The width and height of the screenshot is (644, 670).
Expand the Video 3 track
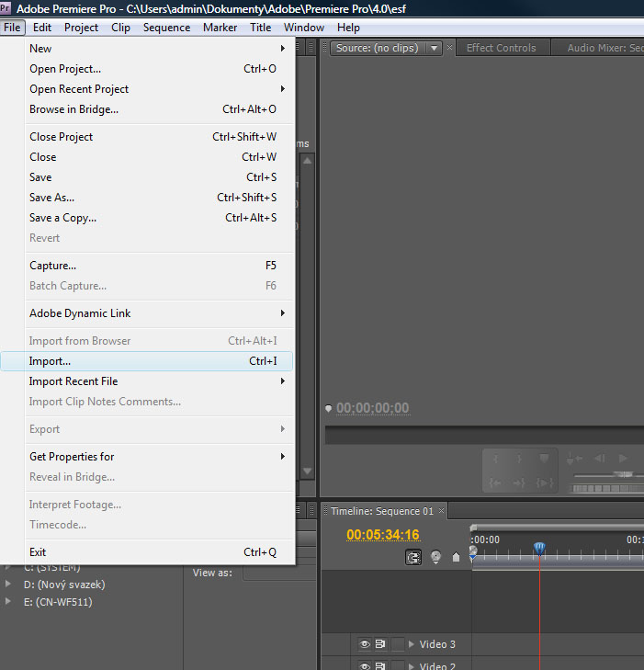[412, 644]
